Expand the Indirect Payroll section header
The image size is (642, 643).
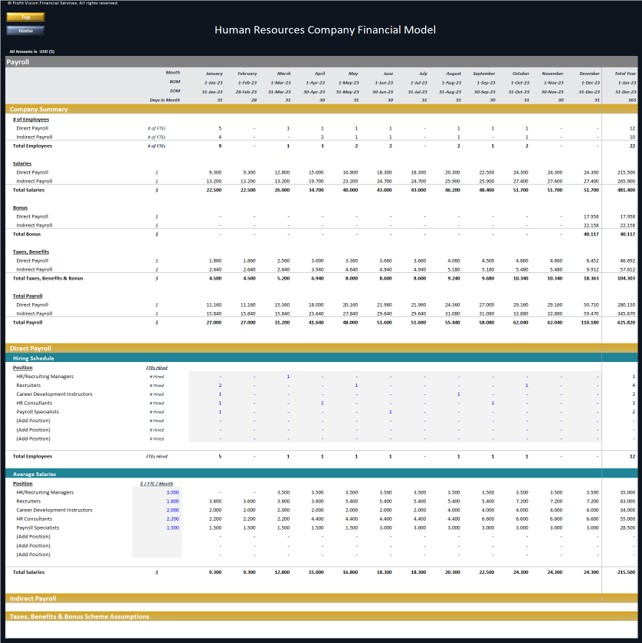point(321,598)
